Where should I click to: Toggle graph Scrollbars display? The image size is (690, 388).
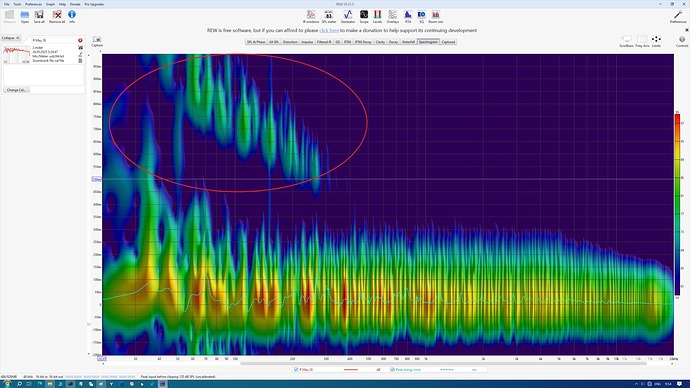626,42
